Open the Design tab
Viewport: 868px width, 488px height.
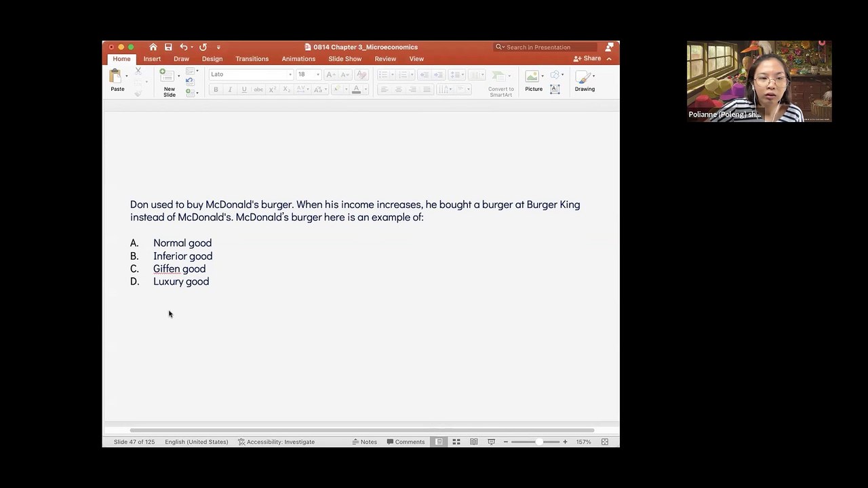(x=212, y=59)
